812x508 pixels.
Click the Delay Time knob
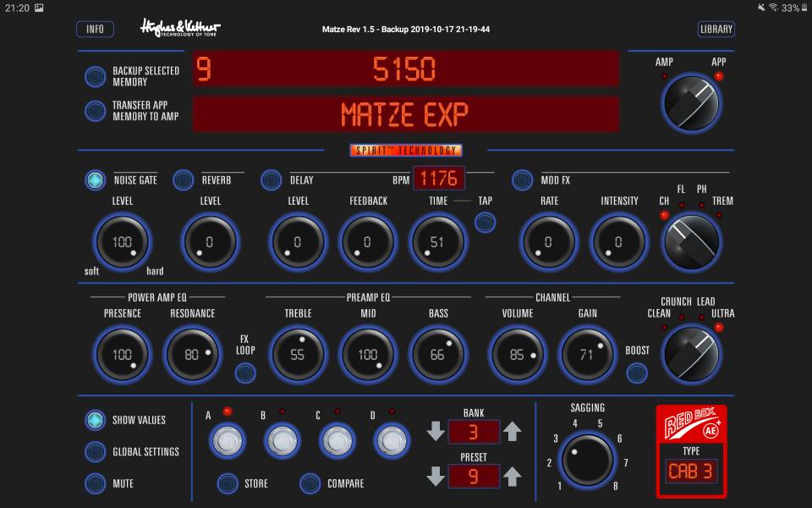(x=438, y=242)
